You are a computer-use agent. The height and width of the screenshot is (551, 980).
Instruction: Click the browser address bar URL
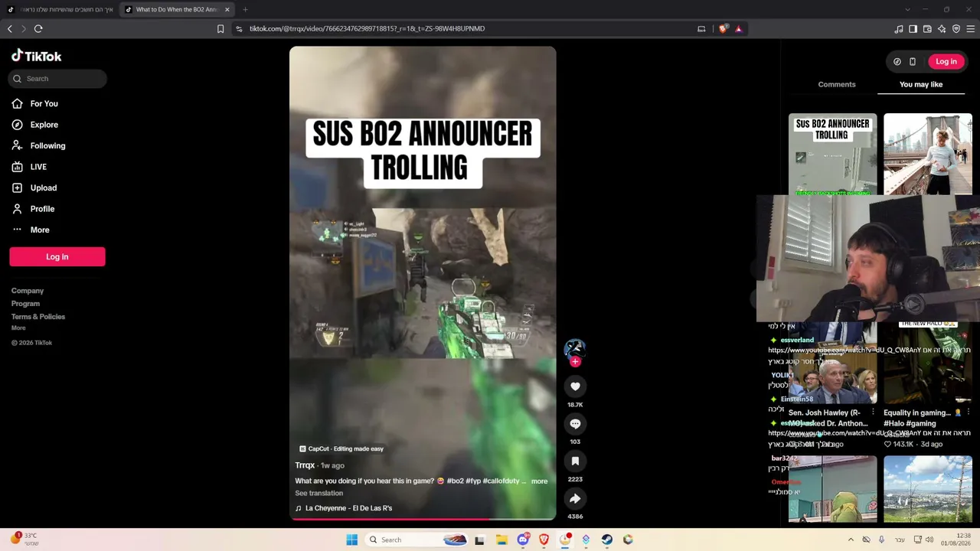[367, 29]
